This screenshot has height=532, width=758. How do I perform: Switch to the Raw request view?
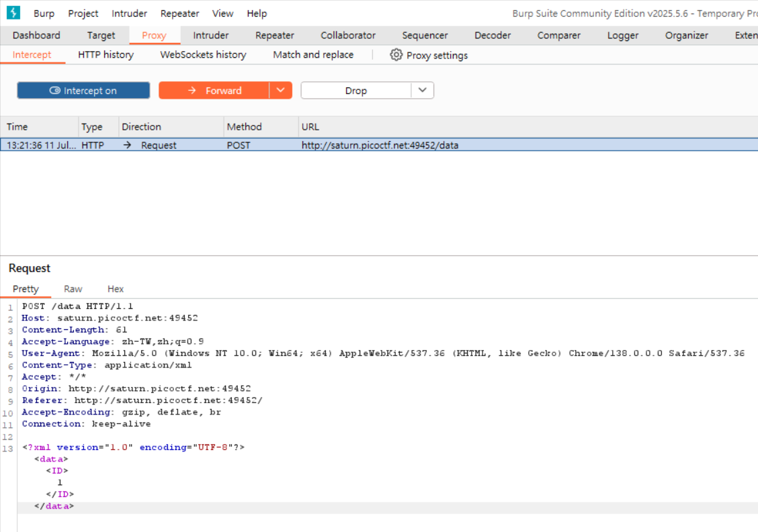pos(73,289)
